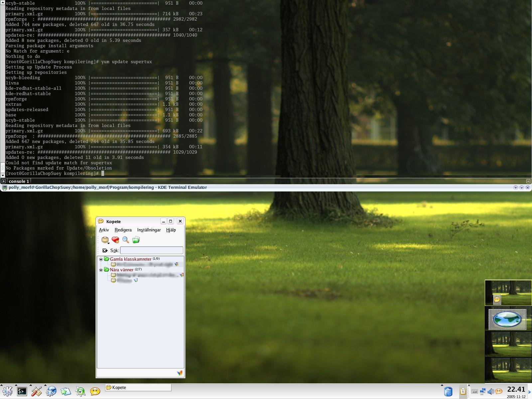
Task: Open the applet handle arrow above the settings tool icon
Action: [31, 385]
